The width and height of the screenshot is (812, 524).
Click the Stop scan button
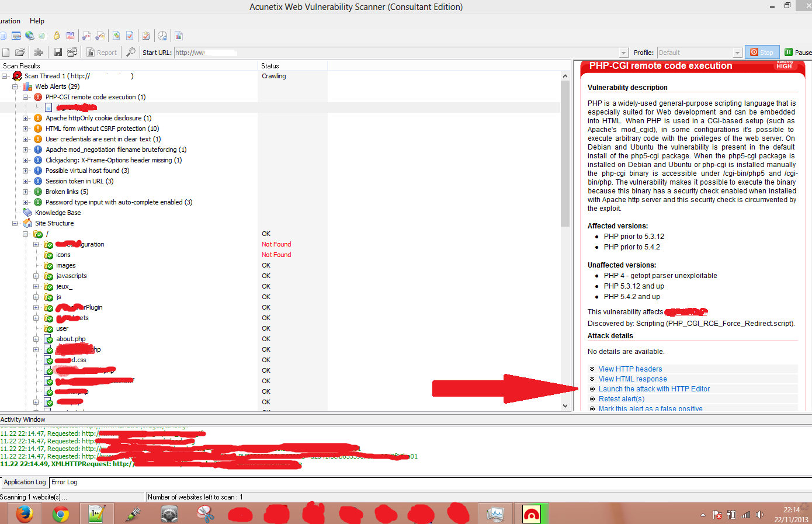tap(762, 53)
